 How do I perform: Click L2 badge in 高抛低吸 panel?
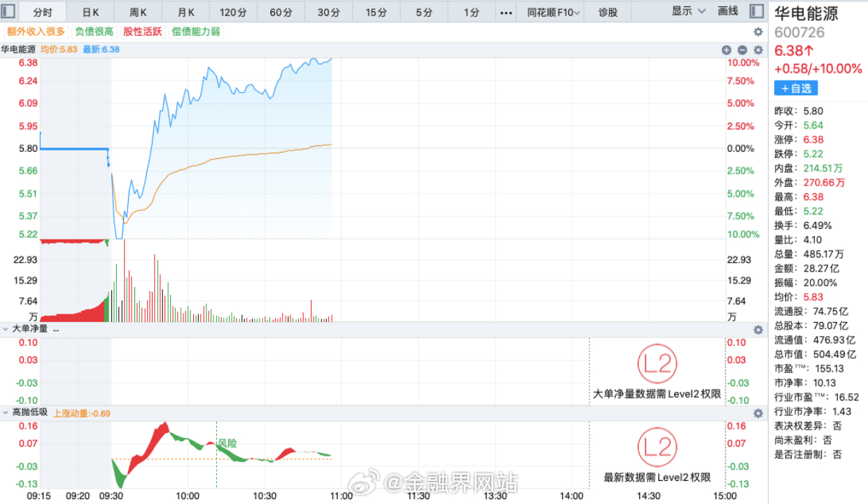tap(657, 447)
